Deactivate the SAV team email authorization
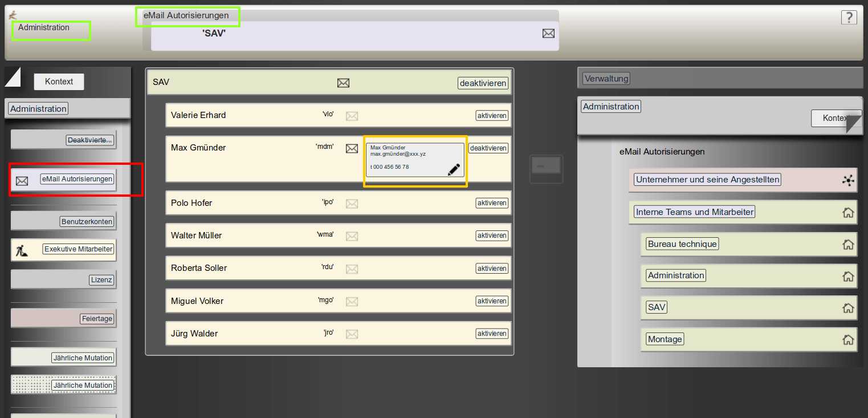The image size is (868, 418). click(x=483, y=83)
